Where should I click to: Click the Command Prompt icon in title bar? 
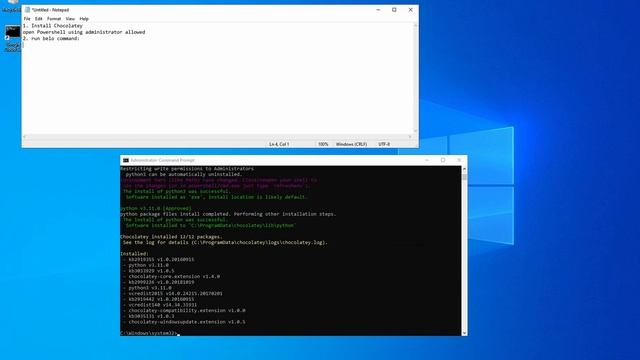tap(126, 160)
